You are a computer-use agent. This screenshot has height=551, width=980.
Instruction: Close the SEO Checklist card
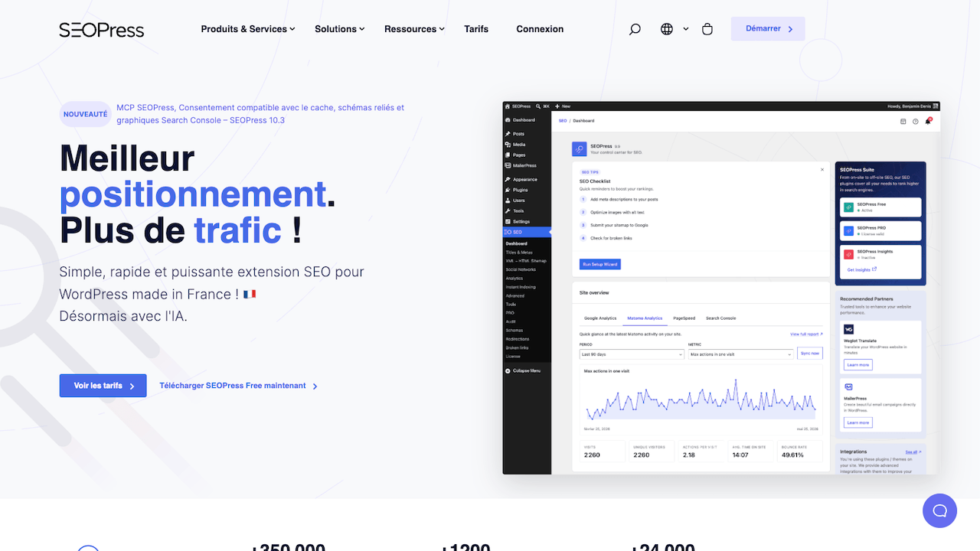point(822,169)
